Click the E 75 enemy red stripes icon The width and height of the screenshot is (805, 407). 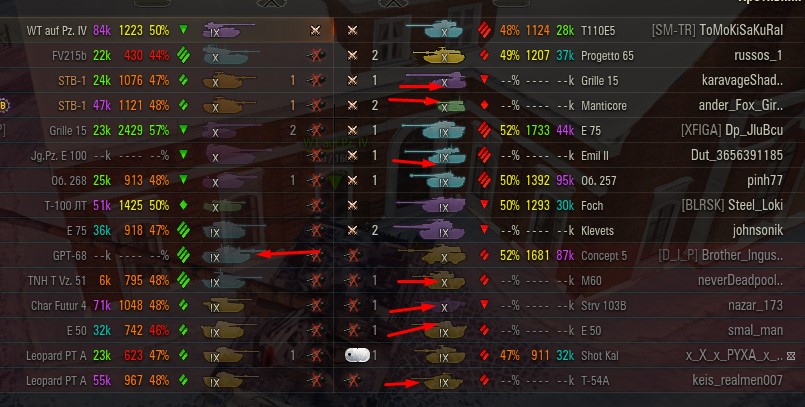pos(484,130)
